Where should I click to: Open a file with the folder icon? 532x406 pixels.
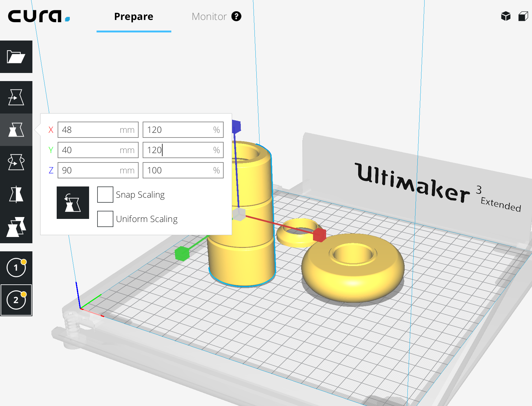[16, 57]
